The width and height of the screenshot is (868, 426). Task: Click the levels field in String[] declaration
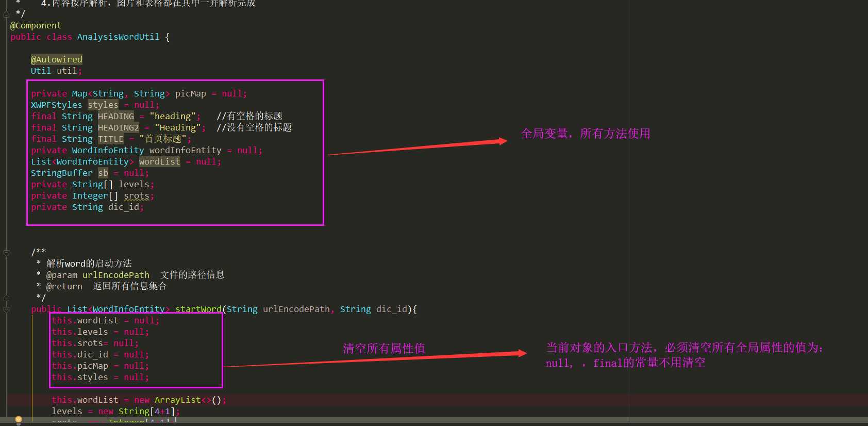[x=133, y=184]
